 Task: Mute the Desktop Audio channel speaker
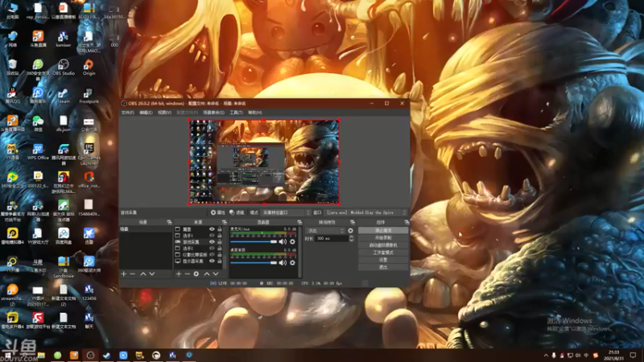pyautogui.click(x=283, y=263)
